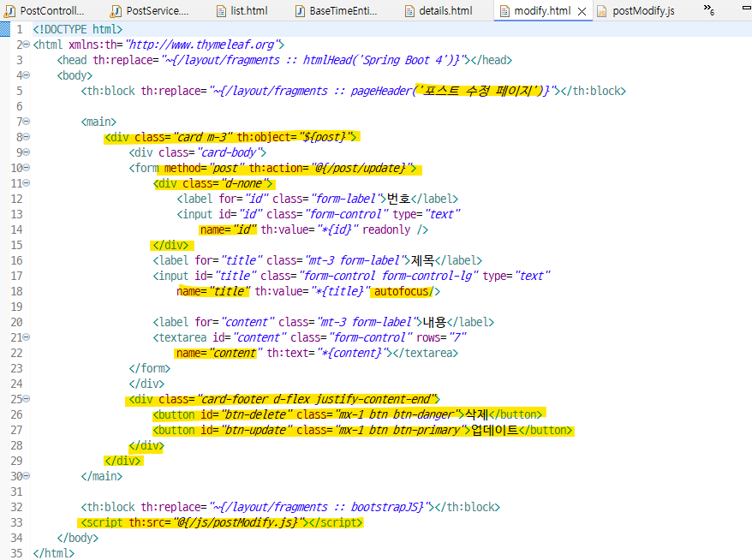Click the highlighted name="id" attribute

[229, 229]
